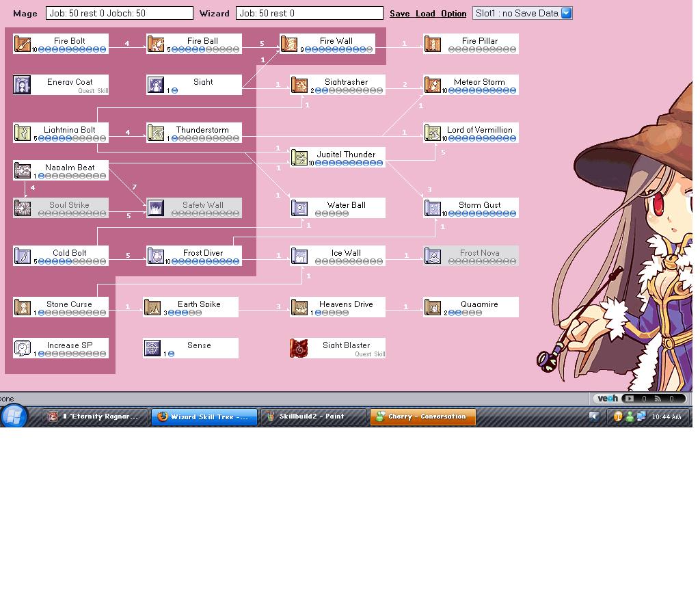Click the Fire Wall skill icon
The width and height of the screenshot is (700, 610).
coord(289,44)
